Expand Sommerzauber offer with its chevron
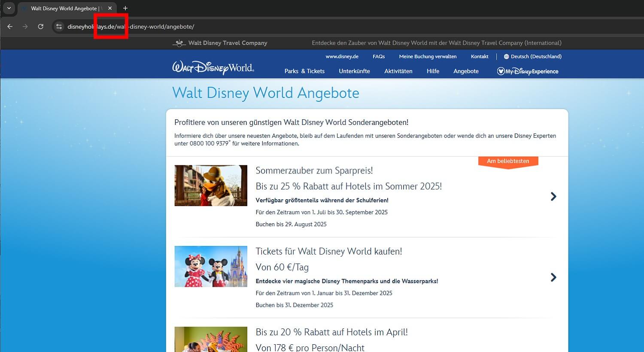The width and height of the screenshot is (644, 352). [553, 197]
